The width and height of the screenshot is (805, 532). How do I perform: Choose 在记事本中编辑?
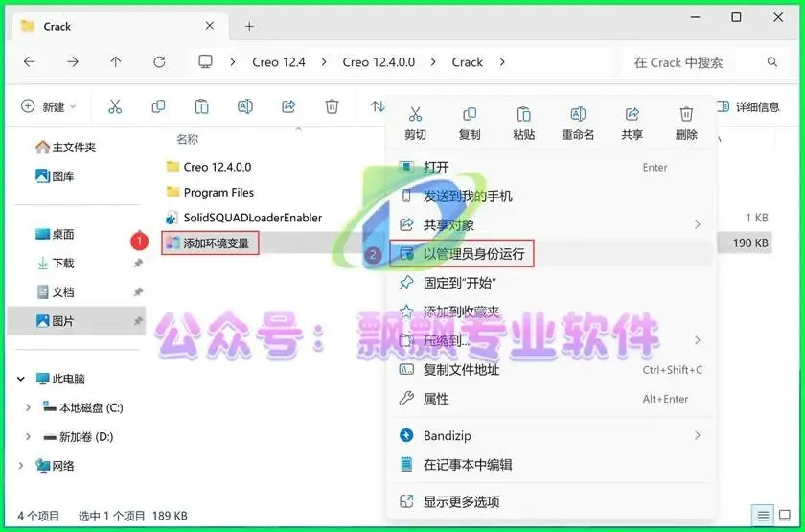[551, 465]
